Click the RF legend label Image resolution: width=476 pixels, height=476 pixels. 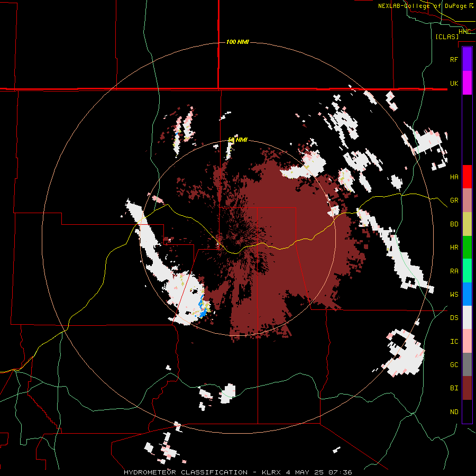(x=454, y=59)
